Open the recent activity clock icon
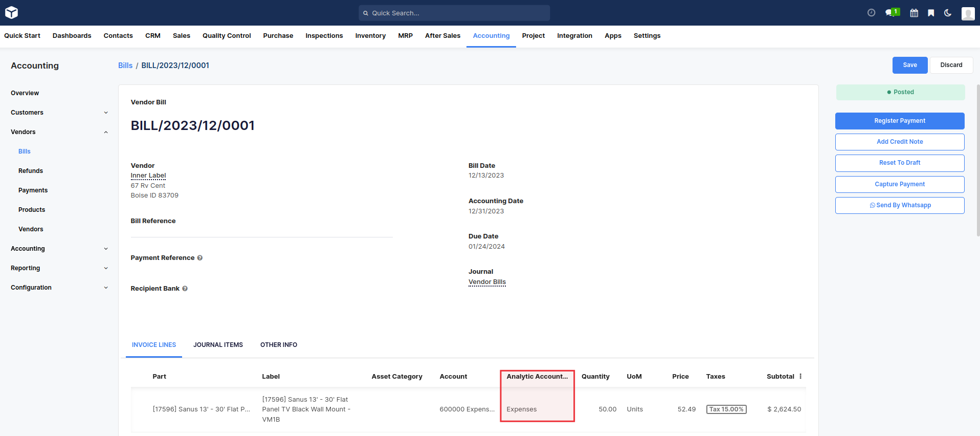 (871, 13)
